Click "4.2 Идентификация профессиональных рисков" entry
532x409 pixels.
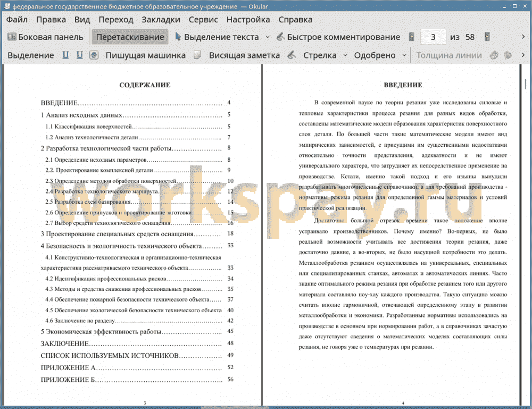[139, 279]
